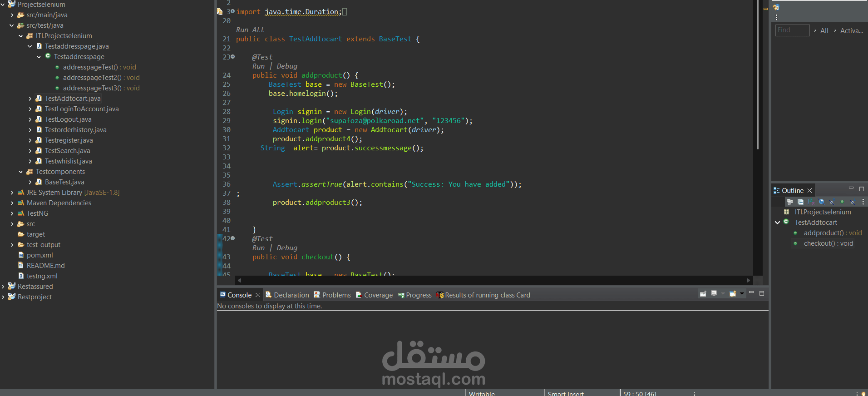Open TestLoginToAccount.java file
868x396 pixels.
point(82,109)
